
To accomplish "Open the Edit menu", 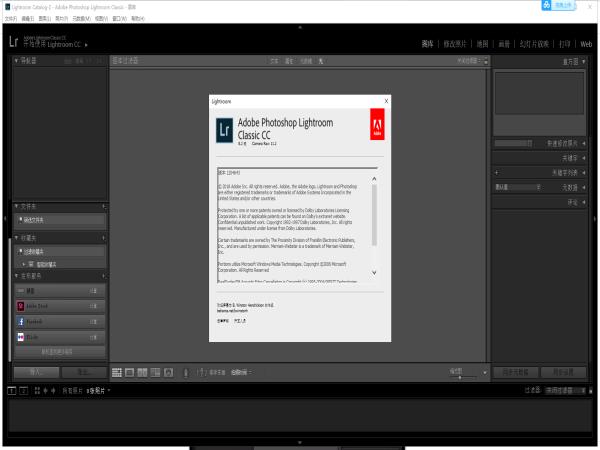I will 28,18.
